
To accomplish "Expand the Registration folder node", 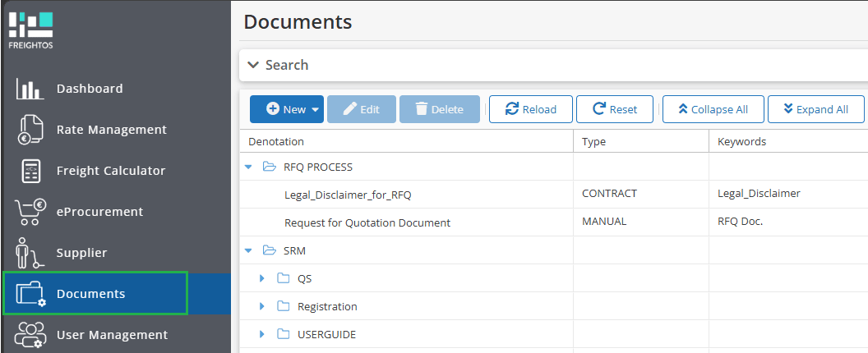I will point(262,306).
